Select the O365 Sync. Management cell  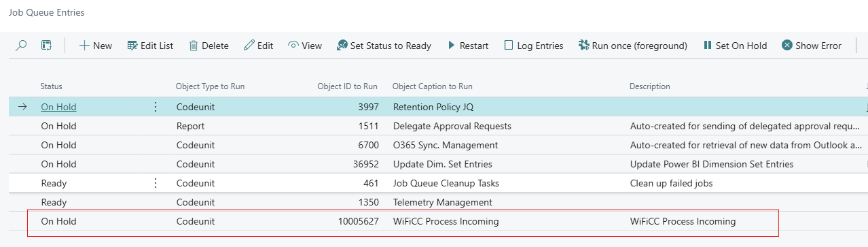point(446,145)
